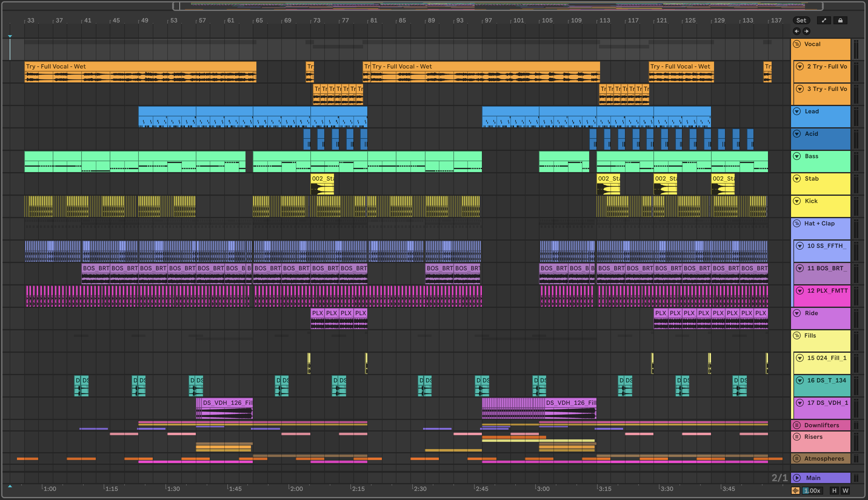The height and width of the screenshot is (500, 868).
Task: Click bar 97 in beat ruler
Action: (488, 20)
